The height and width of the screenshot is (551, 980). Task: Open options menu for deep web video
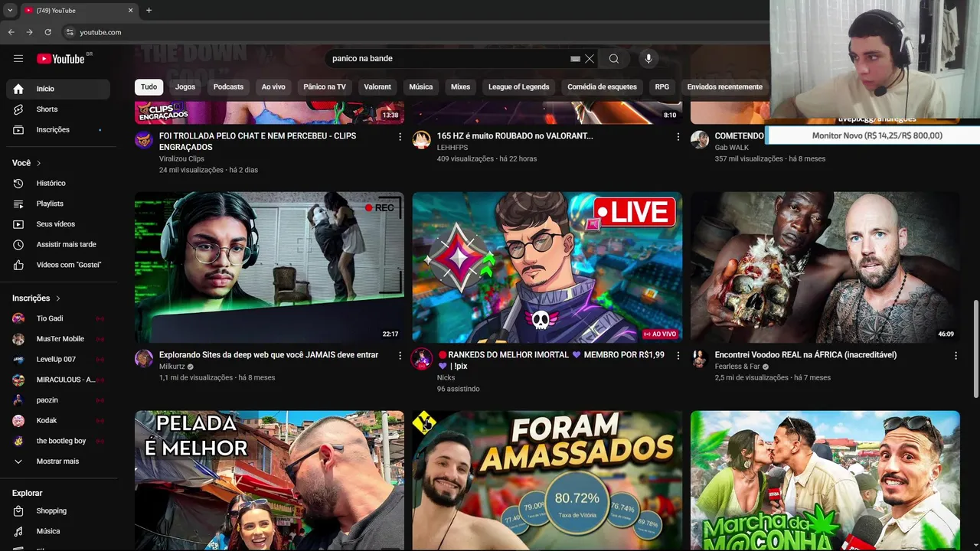(x=400, y=356)
